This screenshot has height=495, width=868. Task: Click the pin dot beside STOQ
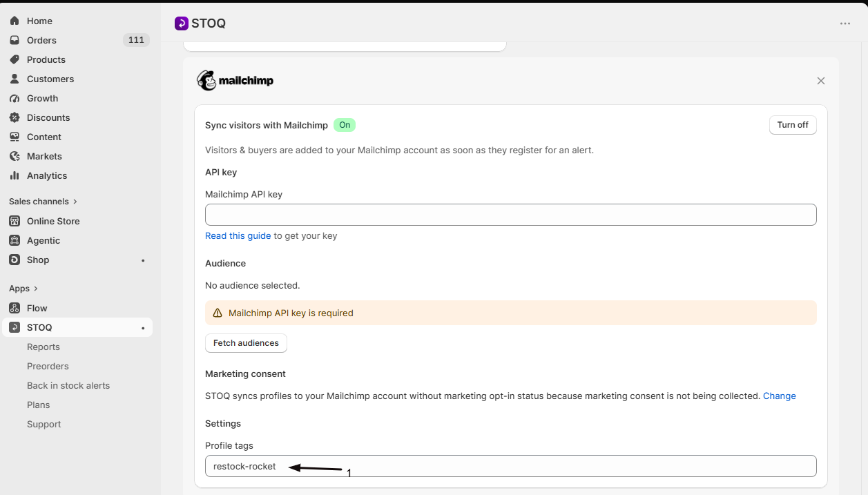click(143, 328)
